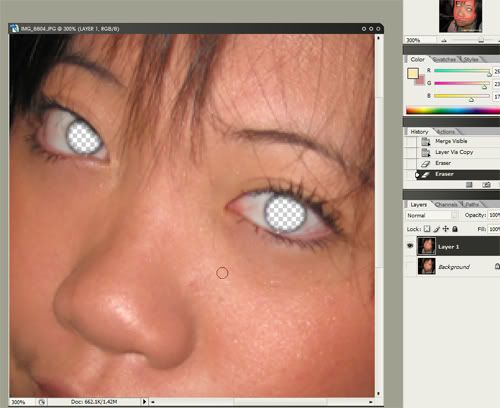Toggle Lock image pixels brush icon

436,229
